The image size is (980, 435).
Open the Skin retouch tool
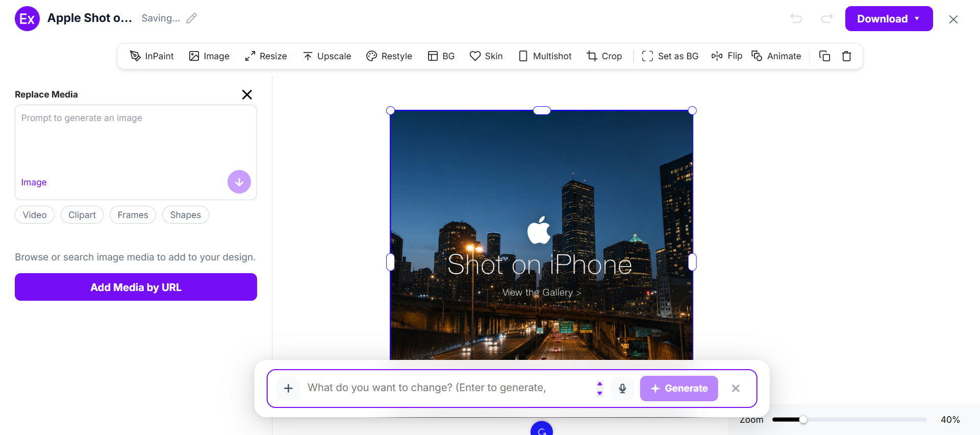pyautogui.click(x=486, y=56)
